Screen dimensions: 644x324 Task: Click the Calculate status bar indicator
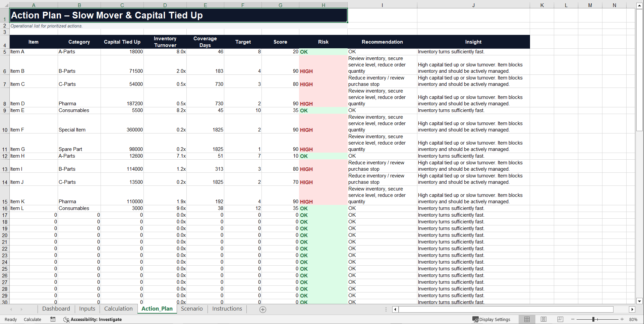(x=33, y=319)
